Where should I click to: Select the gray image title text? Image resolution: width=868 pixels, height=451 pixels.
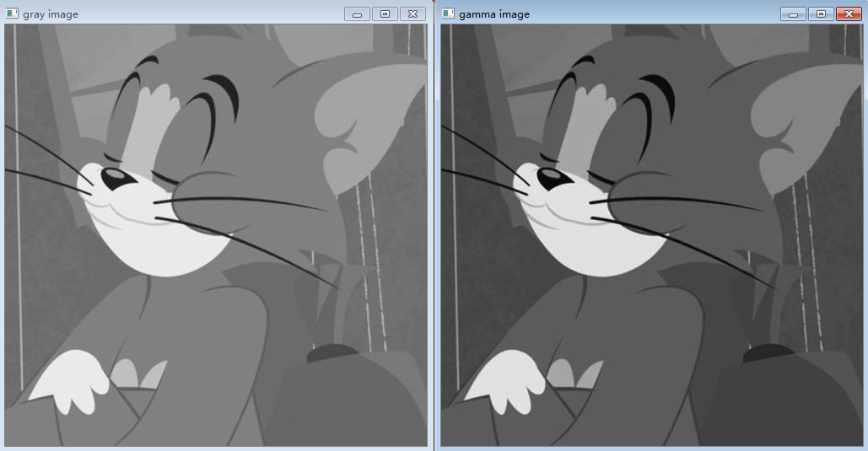pos(51,14)
